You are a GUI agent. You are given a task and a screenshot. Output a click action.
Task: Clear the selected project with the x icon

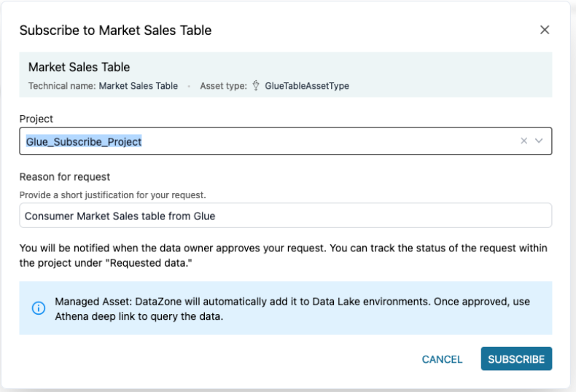coord(524,141)
